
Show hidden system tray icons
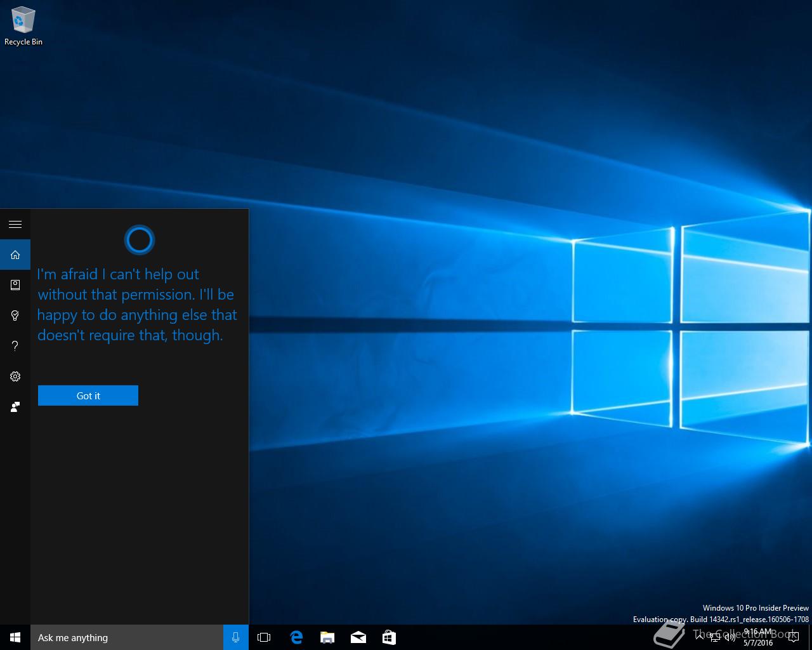pos(700,637)
